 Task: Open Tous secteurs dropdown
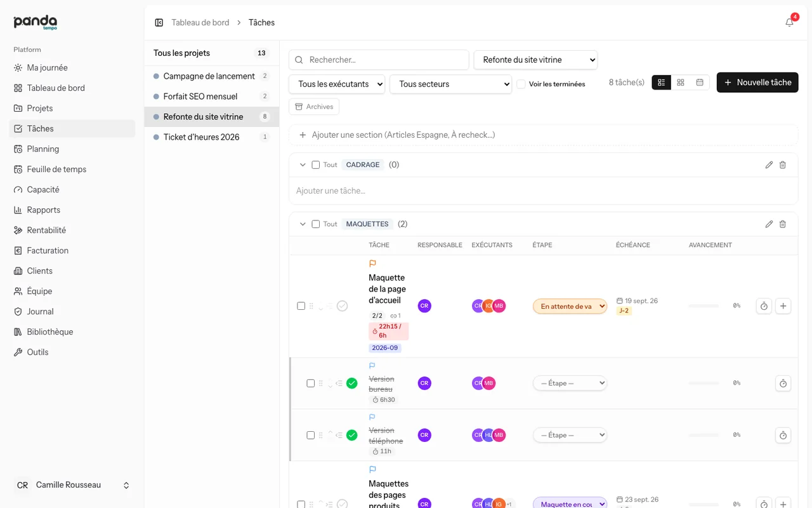click(450, 84)
